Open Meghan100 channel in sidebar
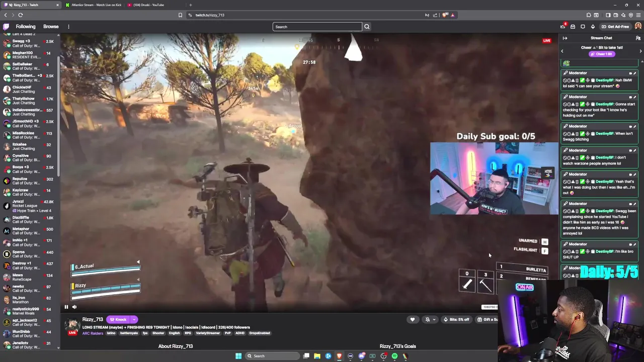644x362 pixels. point(29,55)
